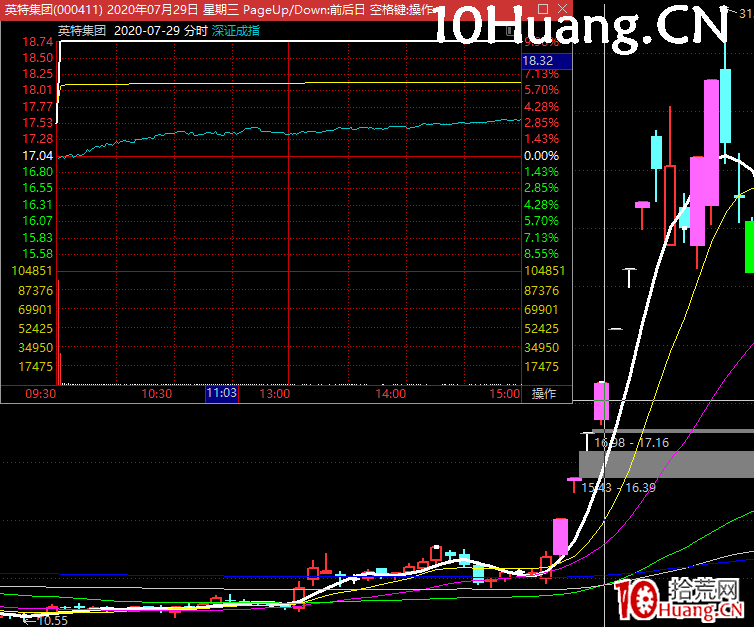Select the blue 18.32 price cursor label
The height and width of the screenshot is (627, 754).
[547, 61]
